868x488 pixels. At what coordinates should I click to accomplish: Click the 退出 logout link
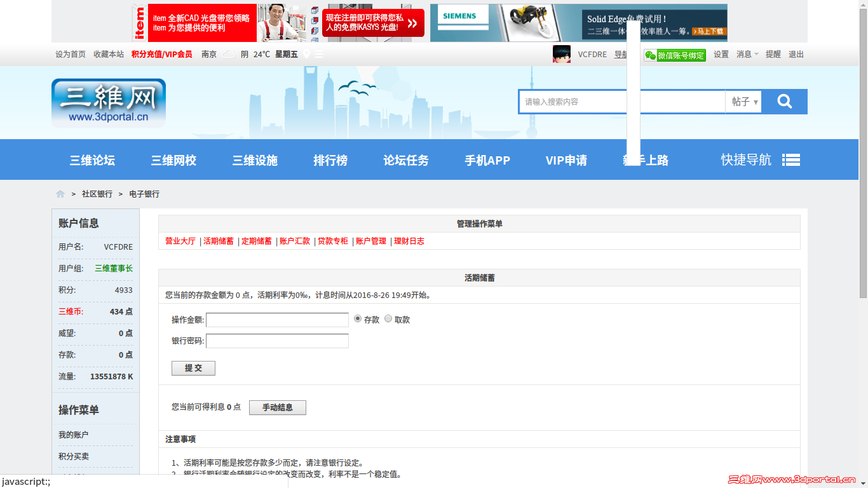click(x=796, y=55)
